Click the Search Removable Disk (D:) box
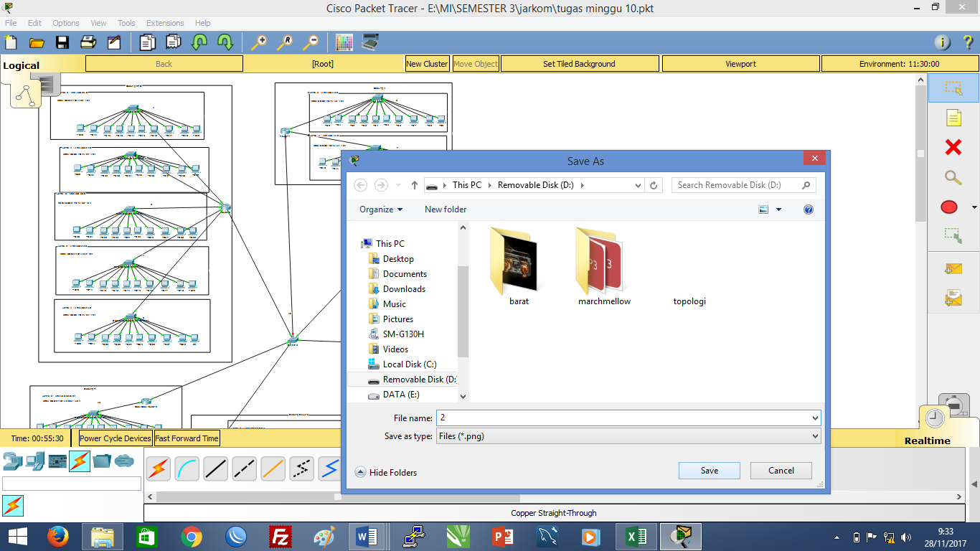Viewport: 980px width, 551px height. pyautogui.click(x=744, y=185)
